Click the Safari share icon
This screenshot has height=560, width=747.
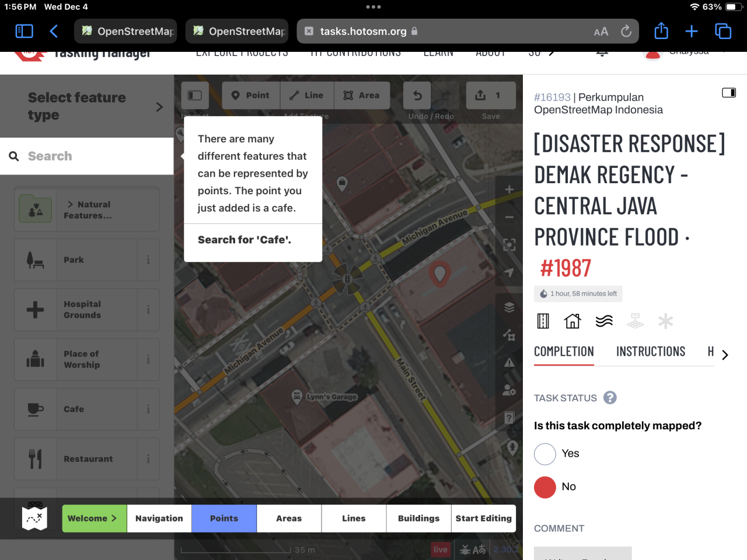(x=661, y=32)
